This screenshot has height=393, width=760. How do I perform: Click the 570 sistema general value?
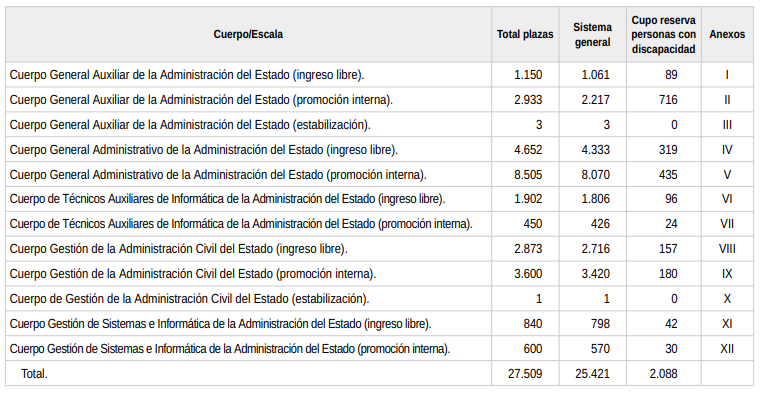[x=600, y=349]
